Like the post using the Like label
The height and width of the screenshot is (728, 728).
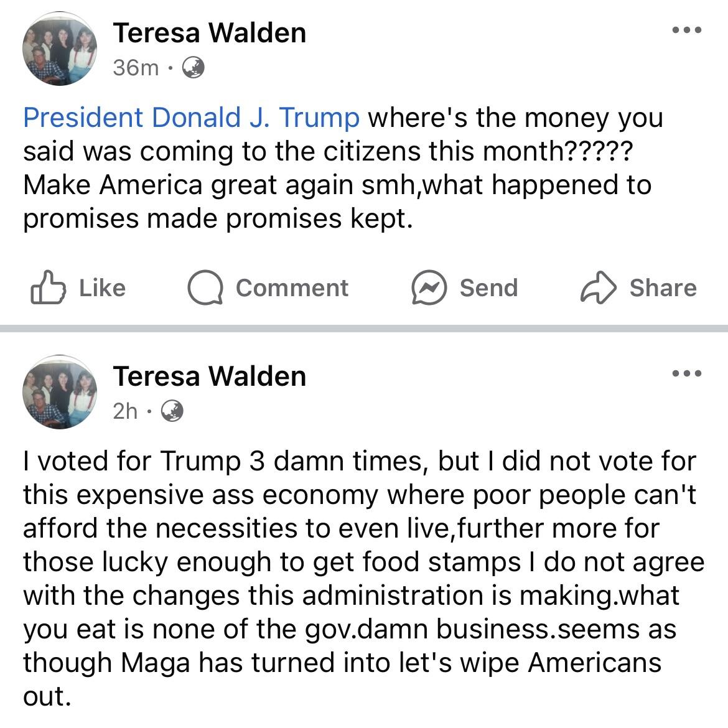click(x=103, y=288)
